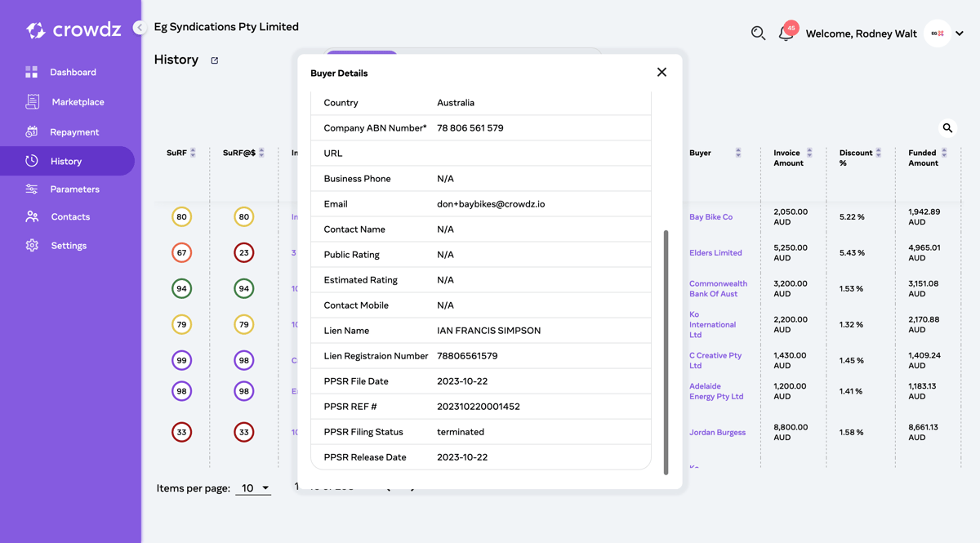
Task: Open the Marketplace sidebar icon
Action: click(x=32, y=102)
